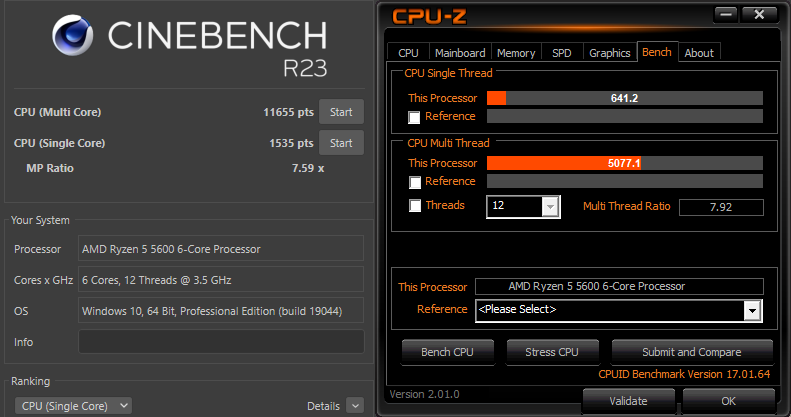
Task: Click the CPU (Multi Core) label
Action: (x=58, y=112)
